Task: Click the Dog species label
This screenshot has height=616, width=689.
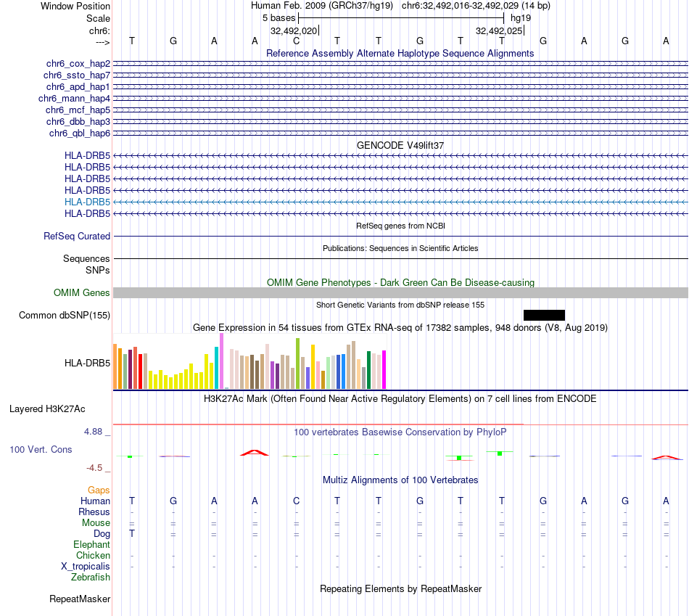Action: [102, 534]
